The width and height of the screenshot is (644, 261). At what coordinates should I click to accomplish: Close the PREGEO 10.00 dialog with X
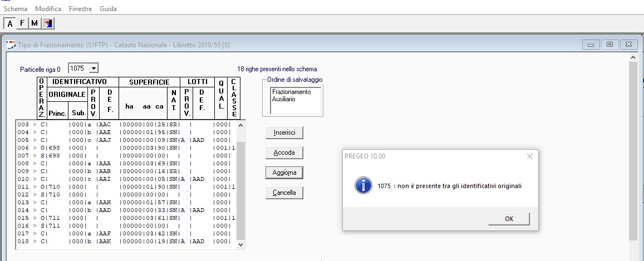pyautogui.click(x=529, y=156)
